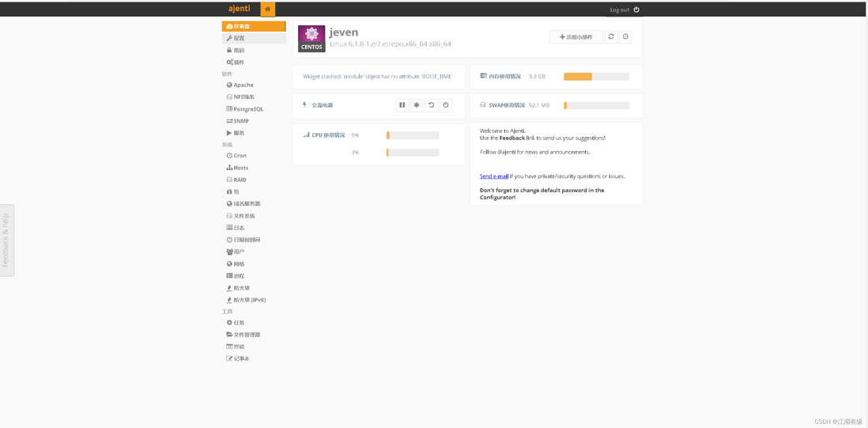The height and width of the screenshot is (428, 868).
Task: Open the Apache sidebar item
Action: click(254, 85)
